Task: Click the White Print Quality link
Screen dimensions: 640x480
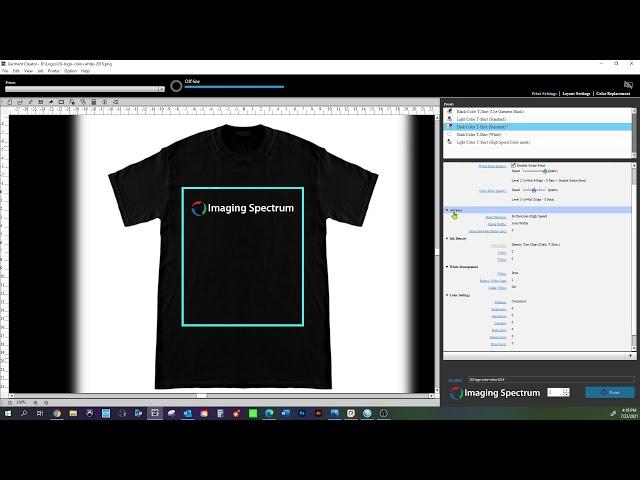Action: 492,166
